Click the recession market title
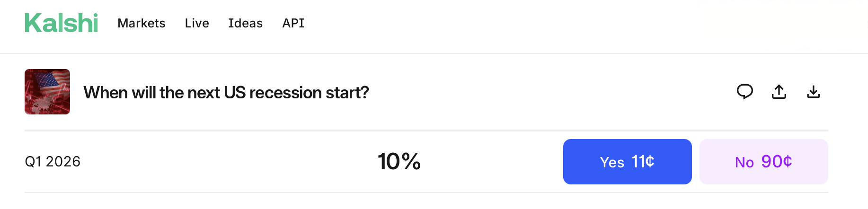The image size is (868, 209). click(226, 93)
